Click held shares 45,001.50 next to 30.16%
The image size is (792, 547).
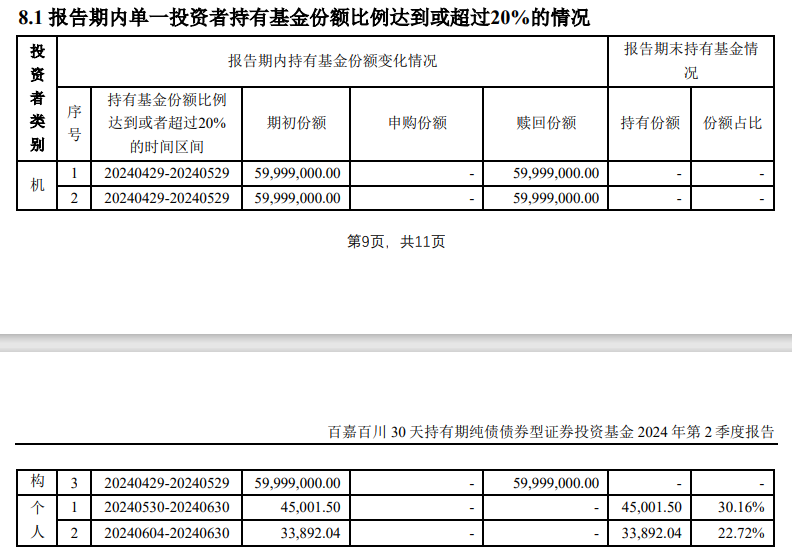[x=652, y=507]
